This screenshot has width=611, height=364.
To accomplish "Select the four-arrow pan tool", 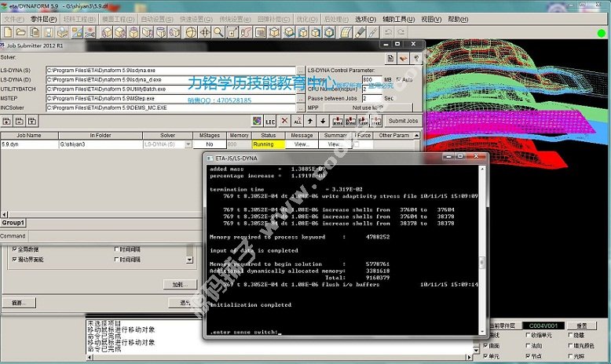I will 205,32.
